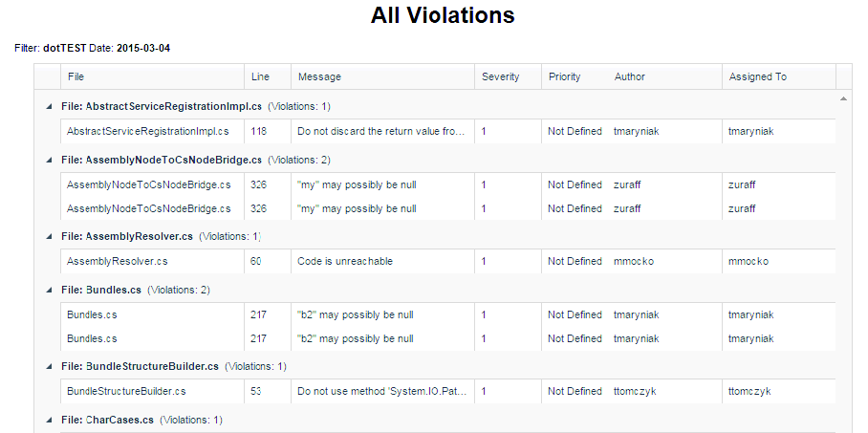Select AbstractServiceRegistrationImpl.cs file cell on line 118
This screenshot has height=433, width=868.
pos(152,131)
